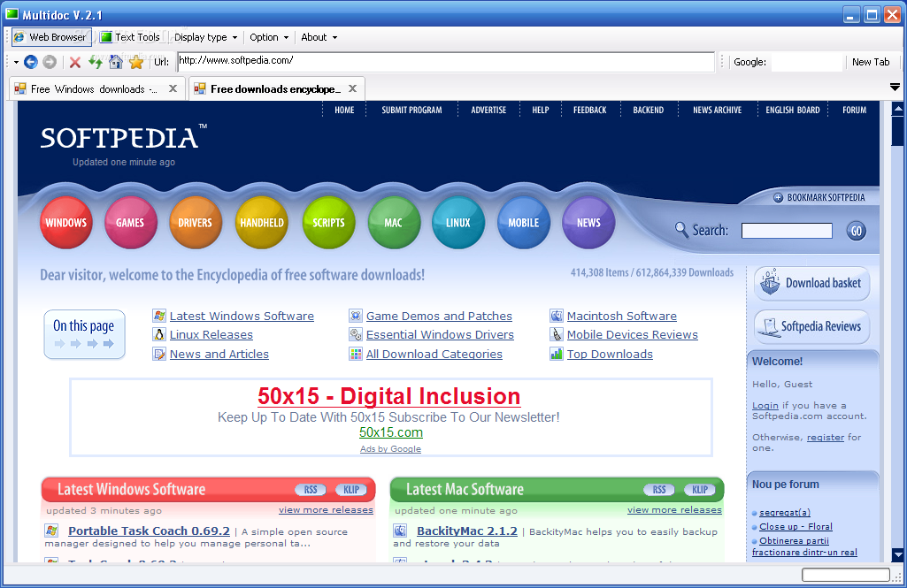The width and height of the screenshot is (907, 588).
Task: Open a New Tab
Action: tap(871, 62)
